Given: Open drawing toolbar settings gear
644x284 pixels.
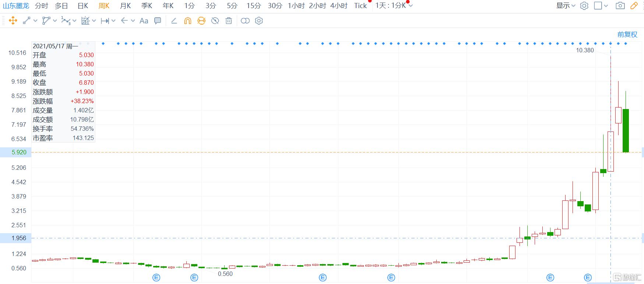Looking at the screenshot, I should click(259, 21).
